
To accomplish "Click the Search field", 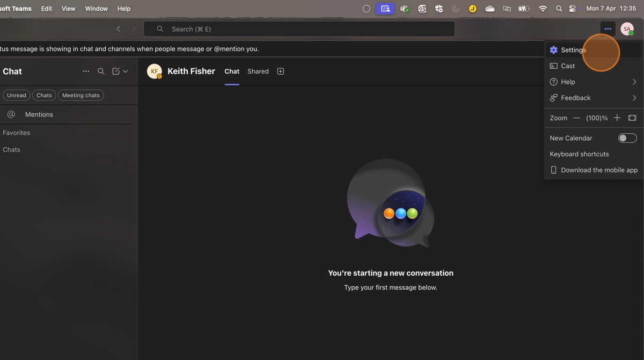I will pyautogui.click(x=299, y=29).
